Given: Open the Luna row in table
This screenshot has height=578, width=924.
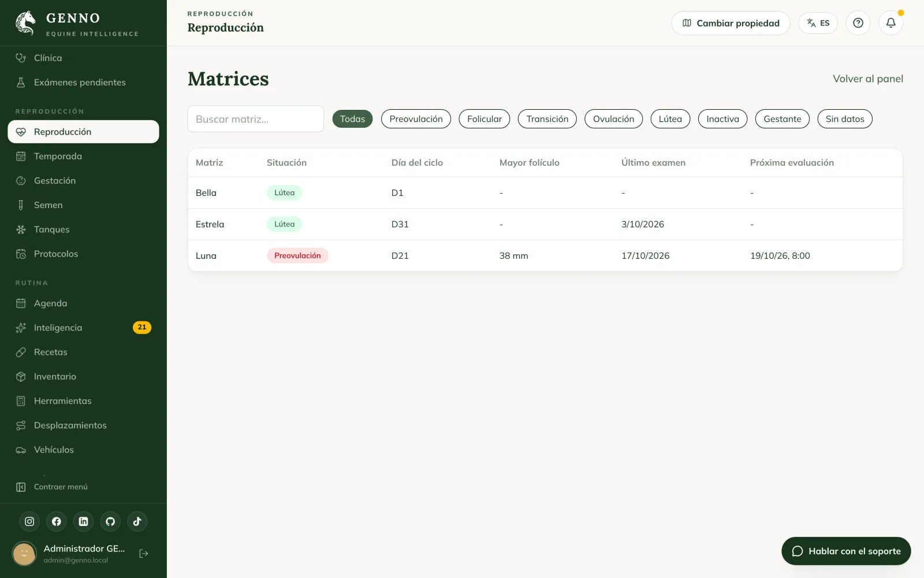Looking at the screenshot, I should click(545, 255).
